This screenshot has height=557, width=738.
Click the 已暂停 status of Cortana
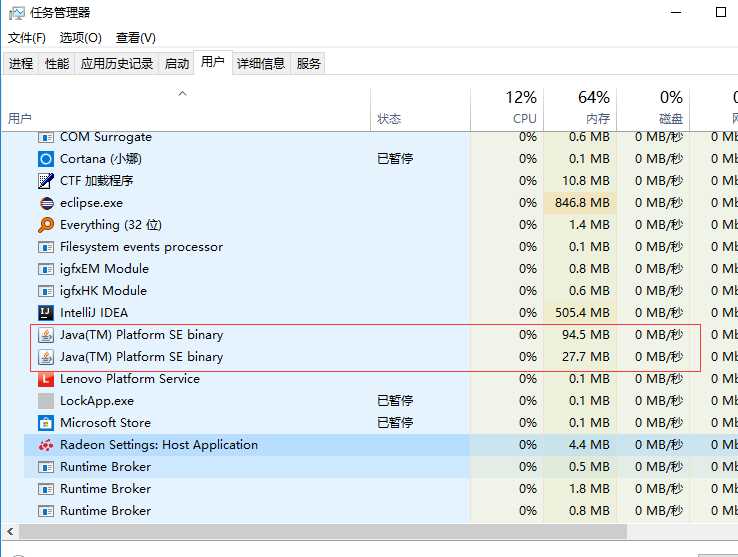pos(395,159)
